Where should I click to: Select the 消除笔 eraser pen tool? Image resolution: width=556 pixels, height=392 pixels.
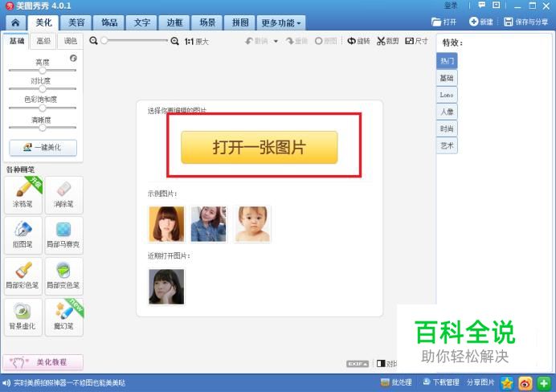(63, 195)
